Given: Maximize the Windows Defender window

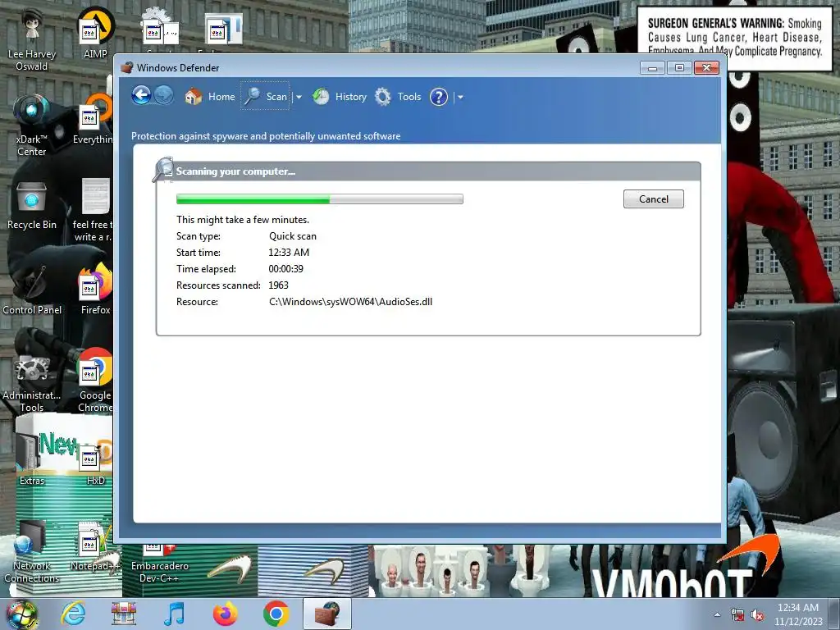Looking at the screenshot, I should click(679, 67).
